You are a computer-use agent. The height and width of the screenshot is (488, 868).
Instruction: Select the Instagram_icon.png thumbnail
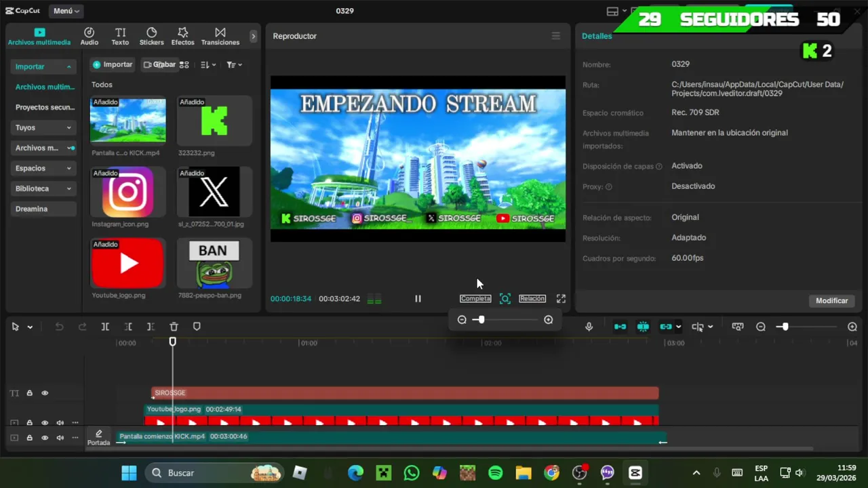click(127, 192)
